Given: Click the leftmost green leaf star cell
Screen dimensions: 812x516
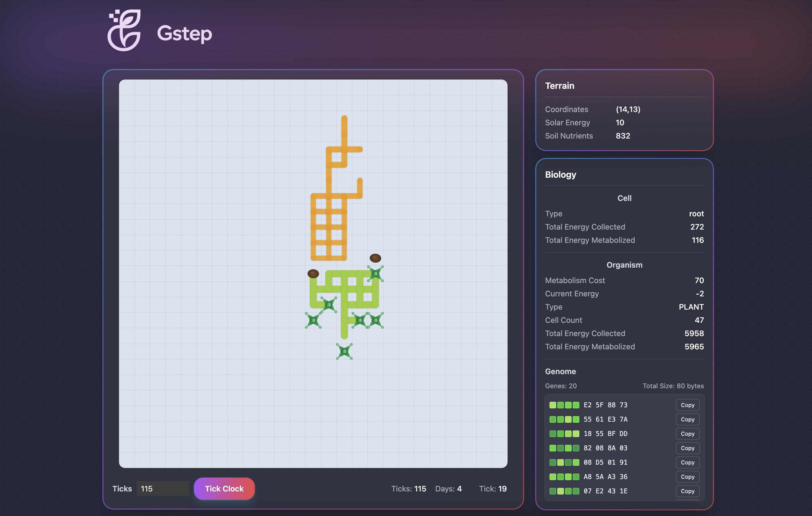Looking at the screenshot, I should (x=313, y=320).
